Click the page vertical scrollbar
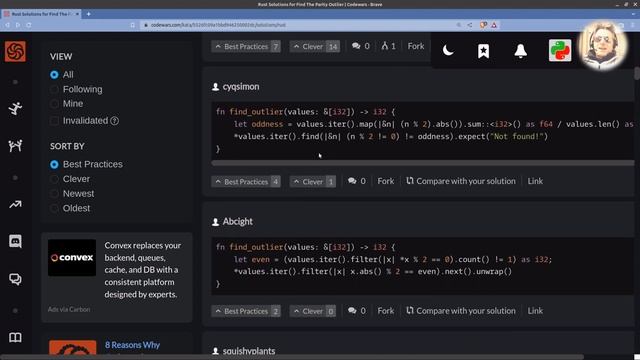The width and height of the screenshot is (640, 360). [x=637, y=73]
